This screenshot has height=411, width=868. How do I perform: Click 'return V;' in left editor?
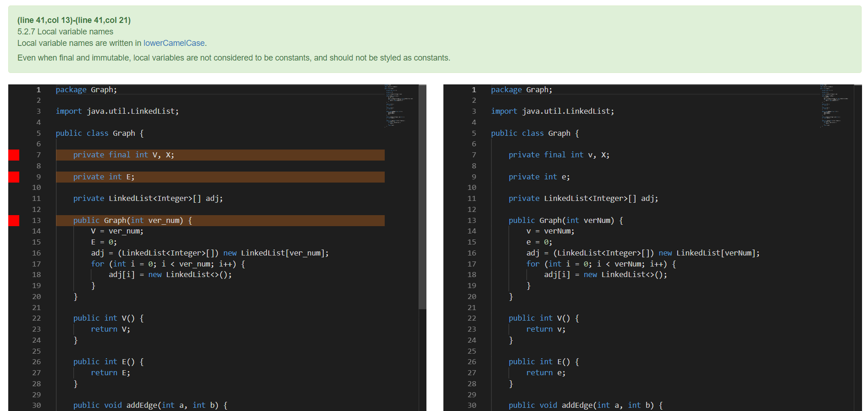click(111, 329)
